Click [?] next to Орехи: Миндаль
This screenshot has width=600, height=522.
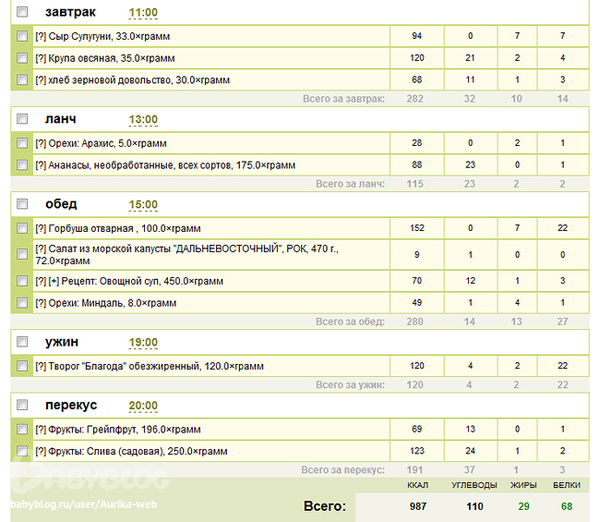coord(41,303)
